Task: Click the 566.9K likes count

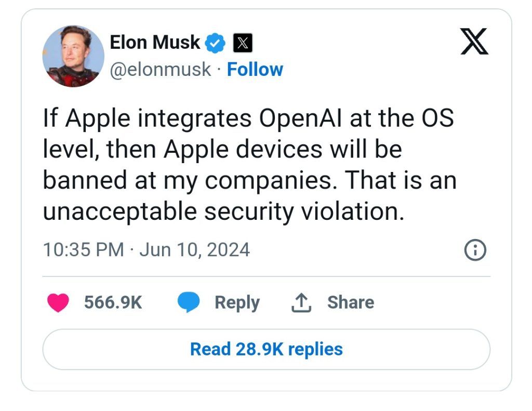Action: coord(113,302)
